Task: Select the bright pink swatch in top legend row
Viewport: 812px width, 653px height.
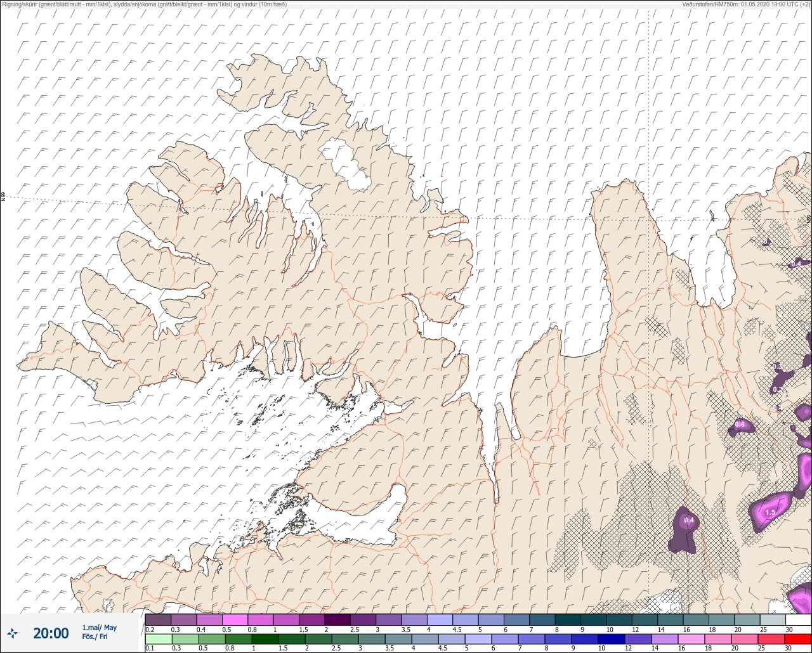Action: (235, 619)
